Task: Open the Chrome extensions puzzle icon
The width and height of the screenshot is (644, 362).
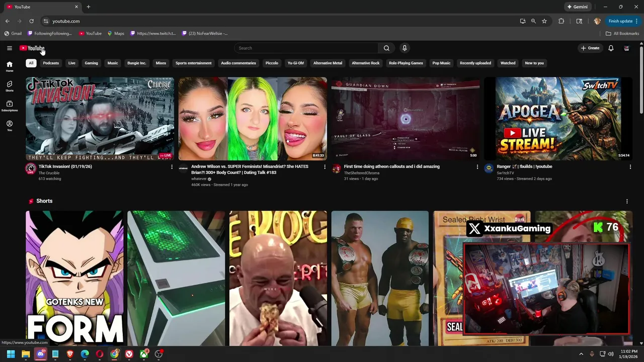Action: [x=561, y=21]
